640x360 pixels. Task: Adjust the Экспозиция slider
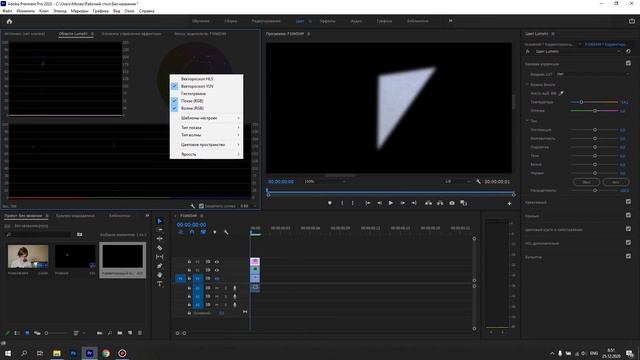[595, 130]
